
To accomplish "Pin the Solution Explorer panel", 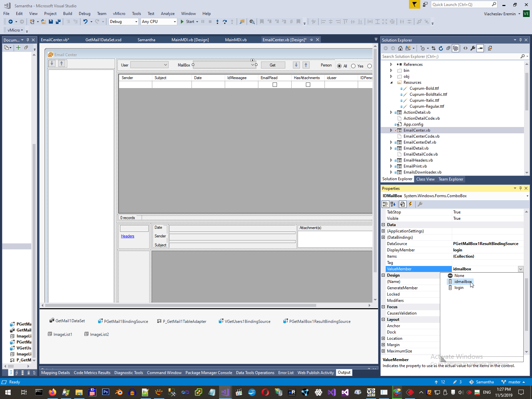I will 520,40.
